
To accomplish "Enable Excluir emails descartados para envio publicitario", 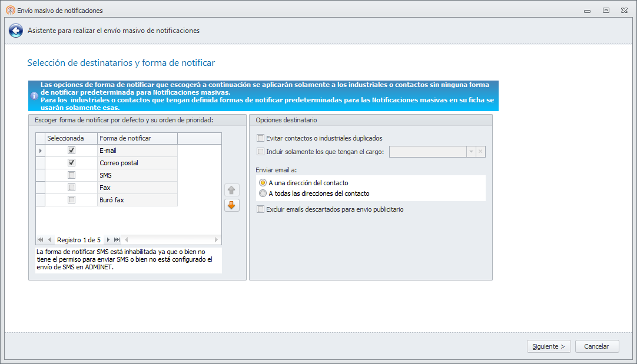I will (x=260, y=209).
